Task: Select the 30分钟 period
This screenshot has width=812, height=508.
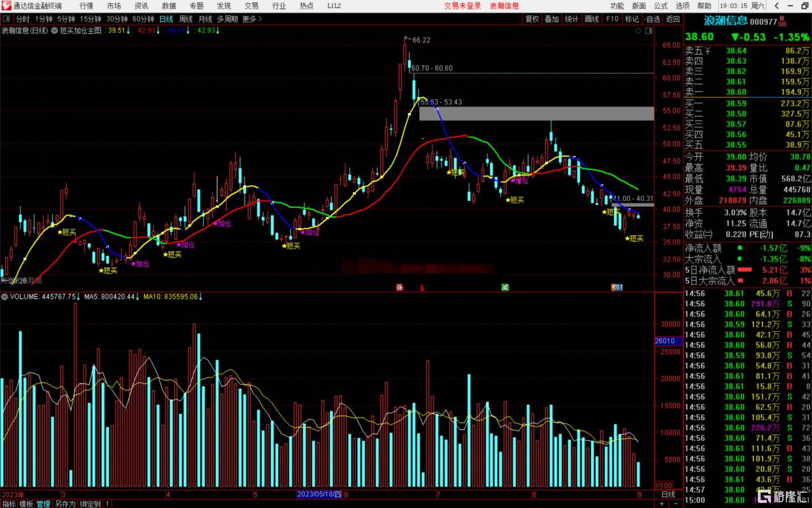Action: 117,19
